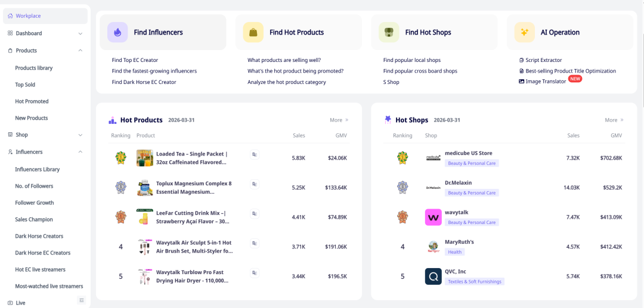Viewport: 644px width, 308px height.
Task: Select Dark Horse Creators menu item
Action: 39,236
